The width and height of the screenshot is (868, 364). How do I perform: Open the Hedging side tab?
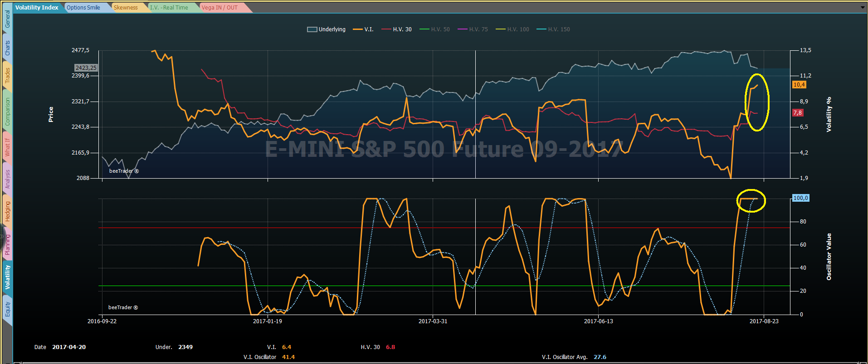tap(7, 212)
